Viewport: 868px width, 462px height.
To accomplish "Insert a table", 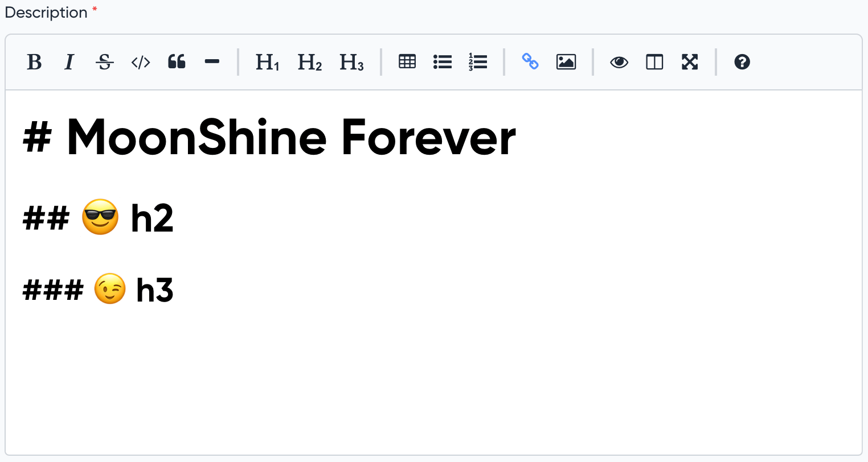I will tap(407, 61).
